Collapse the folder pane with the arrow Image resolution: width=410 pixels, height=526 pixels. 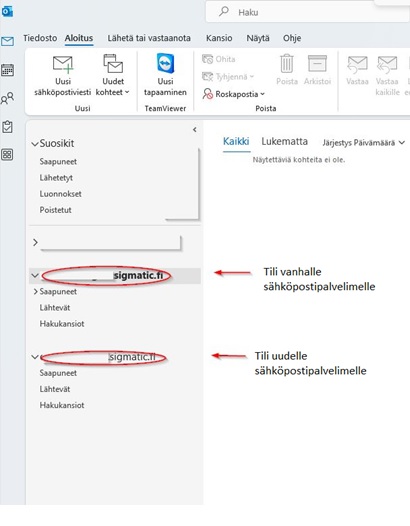point(195,129)
